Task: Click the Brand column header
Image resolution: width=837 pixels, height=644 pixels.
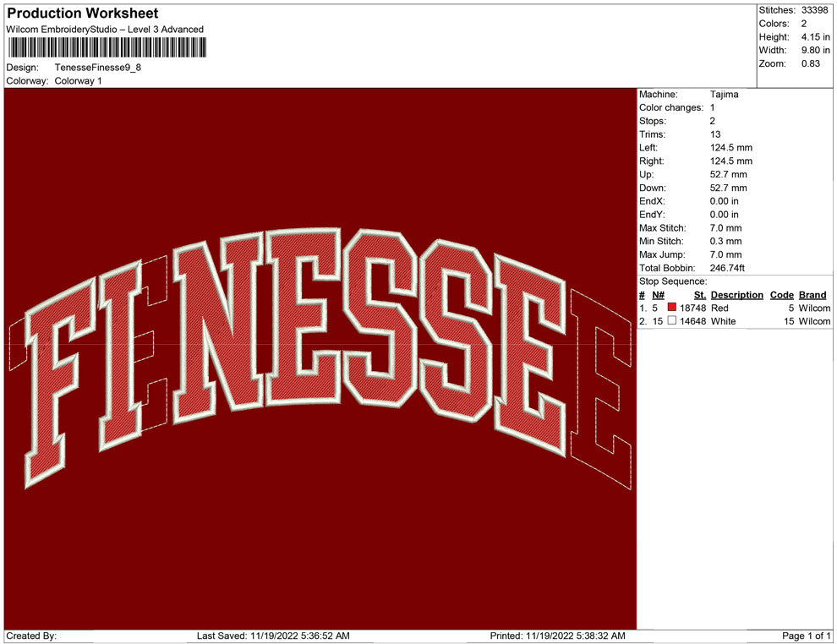Action: coord(812,294)
